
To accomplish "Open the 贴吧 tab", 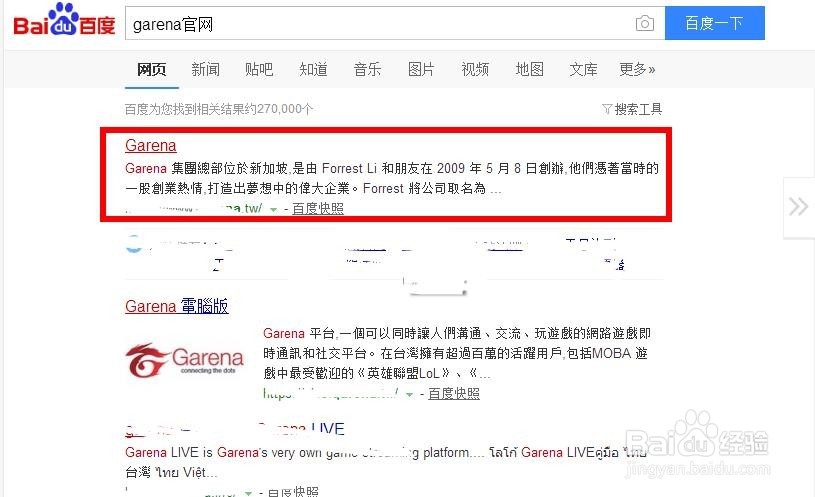I will (259, 69).
